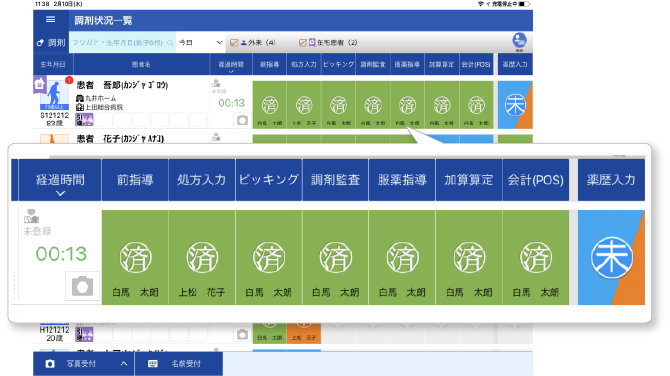
Task: Click 調剤監査 header in the zoomed panel
Action: click(335, 180)
